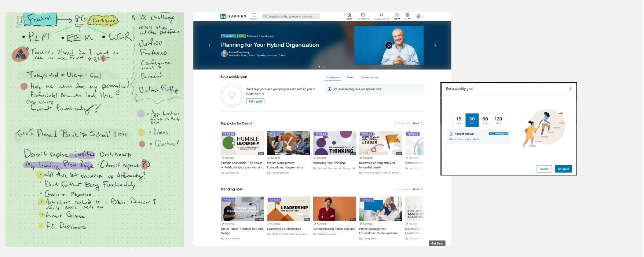The height and width of the screenshot is (257, 644).
Task: Click the LinkedIn Learning logo
Action: point(233,16)
